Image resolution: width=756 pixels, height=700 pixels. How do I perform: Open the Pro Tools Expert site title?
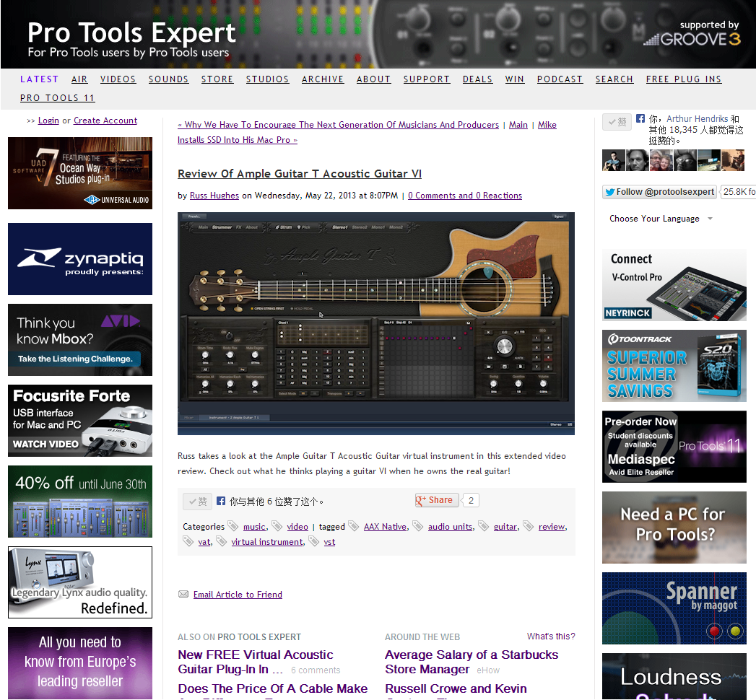131,32
